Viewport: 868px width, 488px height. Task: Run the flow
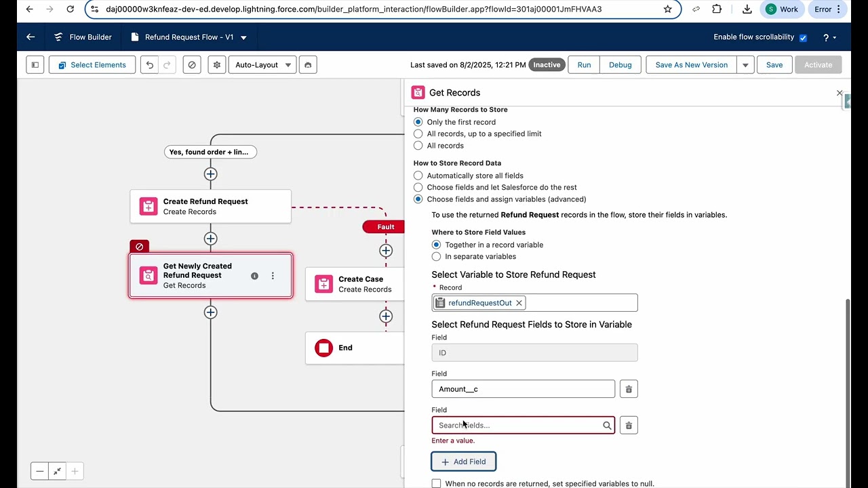(584, 65)
